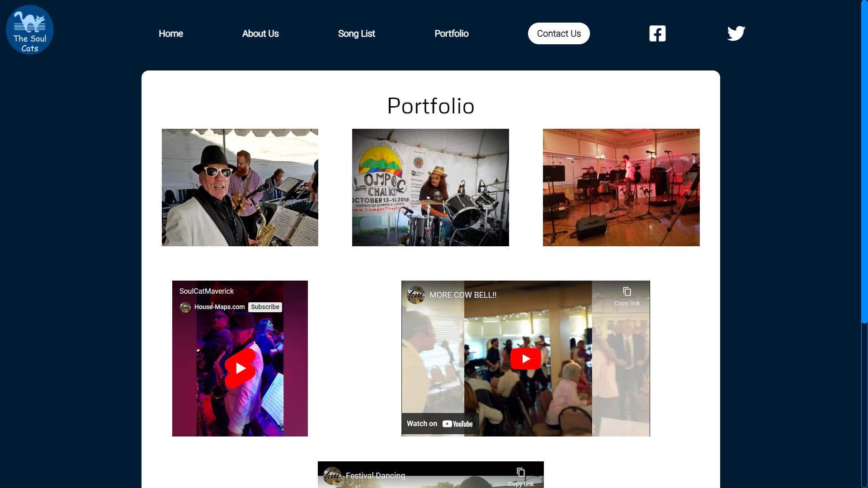Open the About Us page
The image size is (868, 488).
[x=260, y=33]
